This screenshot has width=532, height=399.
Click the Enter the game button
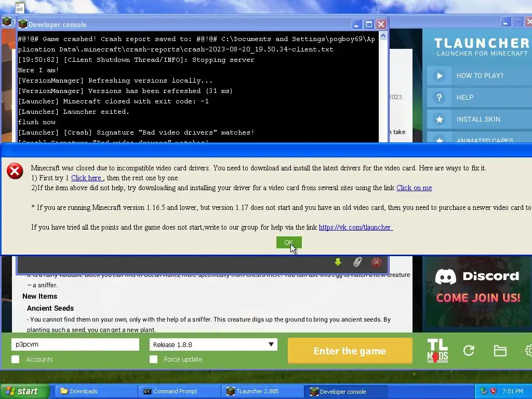pos(350,351)
